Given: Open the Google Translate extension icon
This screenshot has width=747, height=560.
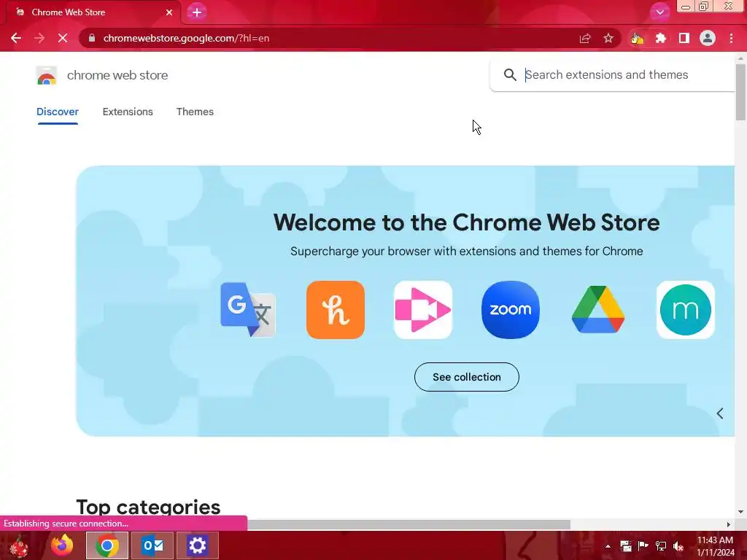Looking at the screenshot, I should (x=248, y=309).
